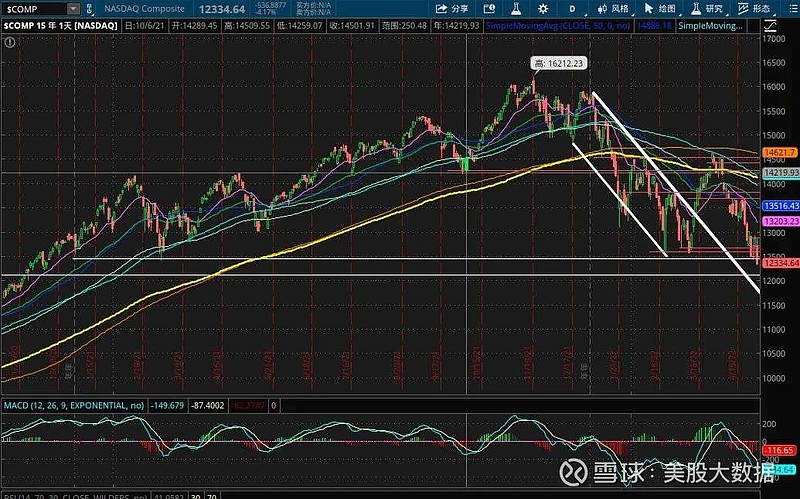
Task: Open the 研究 studies menu
Action: tap(708, 9)
